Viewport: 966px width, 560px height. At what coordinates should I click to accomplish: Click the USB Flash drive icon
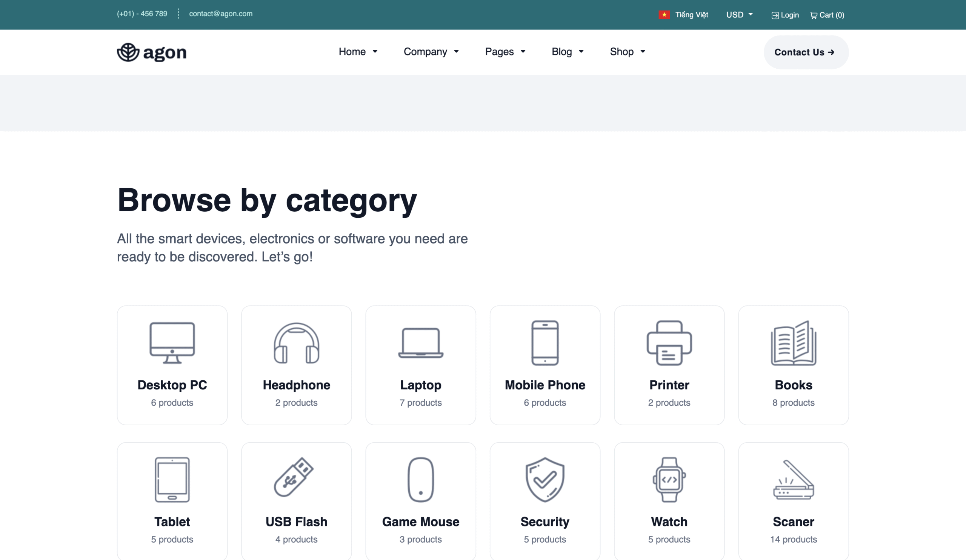[294, 477]
